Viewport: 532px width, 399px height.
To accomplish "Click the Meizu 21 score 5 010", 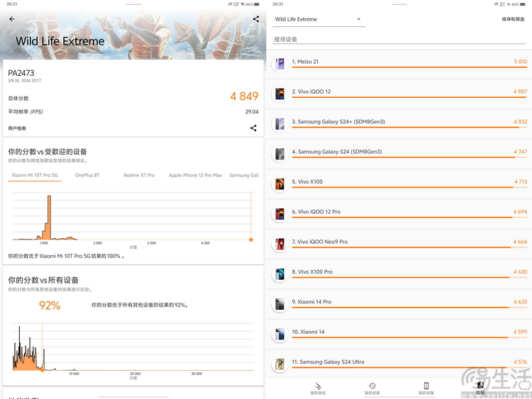I will click(x=521, y=62).
